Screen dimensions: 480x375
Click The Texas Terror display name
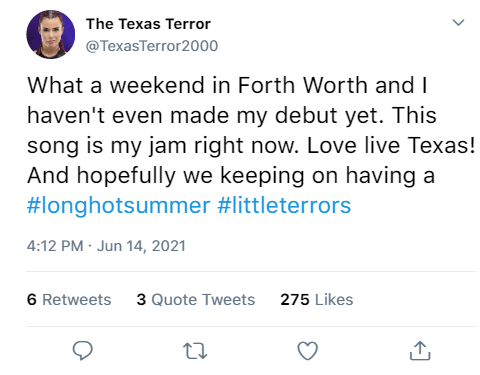pos(148,24)
